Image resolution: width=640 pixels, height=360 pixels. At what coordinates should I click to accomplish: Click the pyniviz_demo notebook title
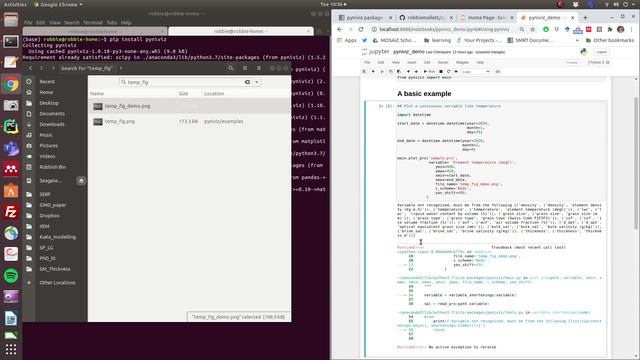409,52
